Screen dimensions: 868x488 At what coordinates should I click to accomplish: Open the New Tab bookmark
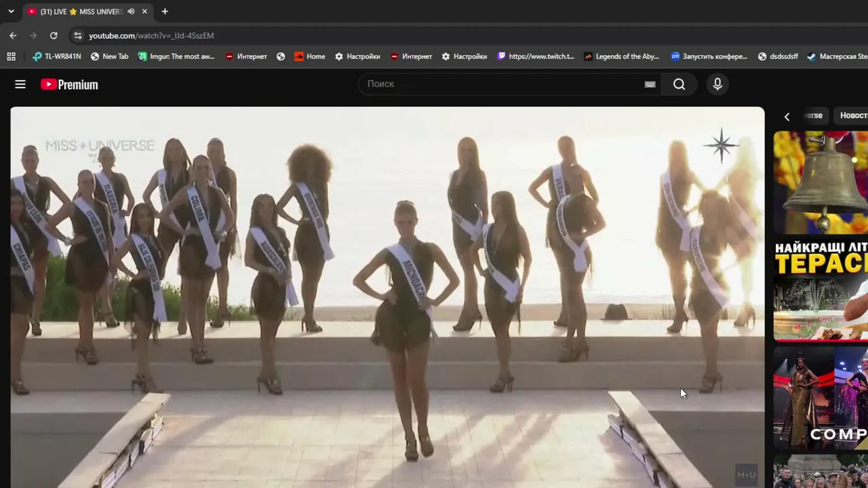point(110,56)
